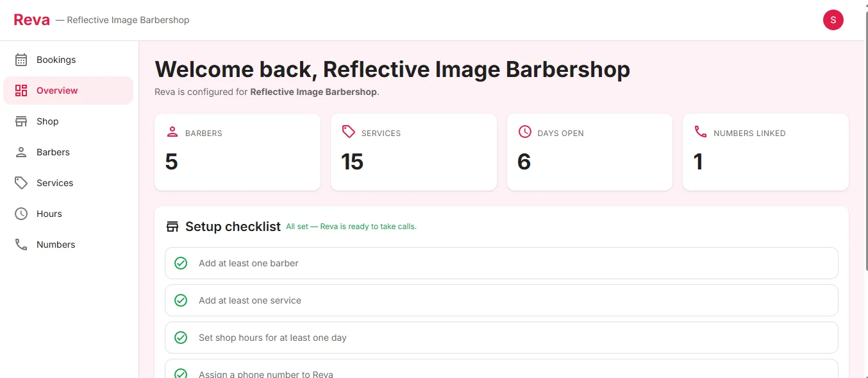Screen dimensions: 868x378
Task: Navigate to Services
Action: click(x=69, y=183)
